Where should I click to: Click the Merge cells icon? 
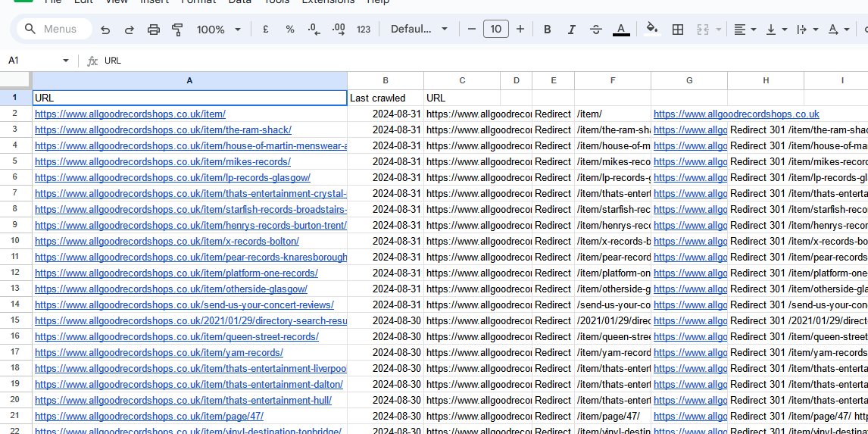(703, 30)
